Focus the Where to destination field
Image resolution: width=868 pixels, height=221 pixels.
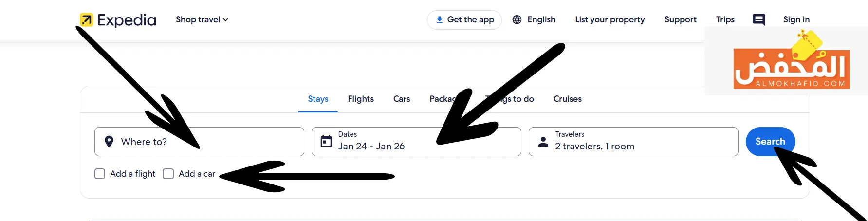pyautogui.click(x=199, y=142)
